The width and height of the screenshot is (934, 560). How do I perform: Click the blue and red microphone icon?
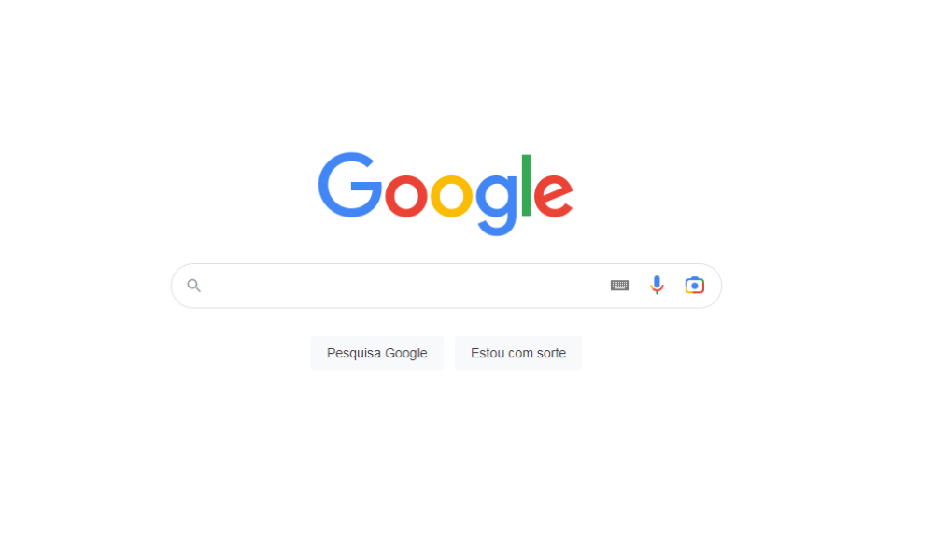click(x=657, y=285)
